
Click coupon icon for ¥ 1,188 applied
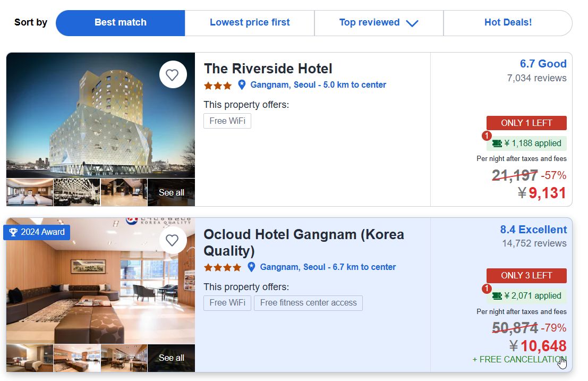tap(497, 143)
